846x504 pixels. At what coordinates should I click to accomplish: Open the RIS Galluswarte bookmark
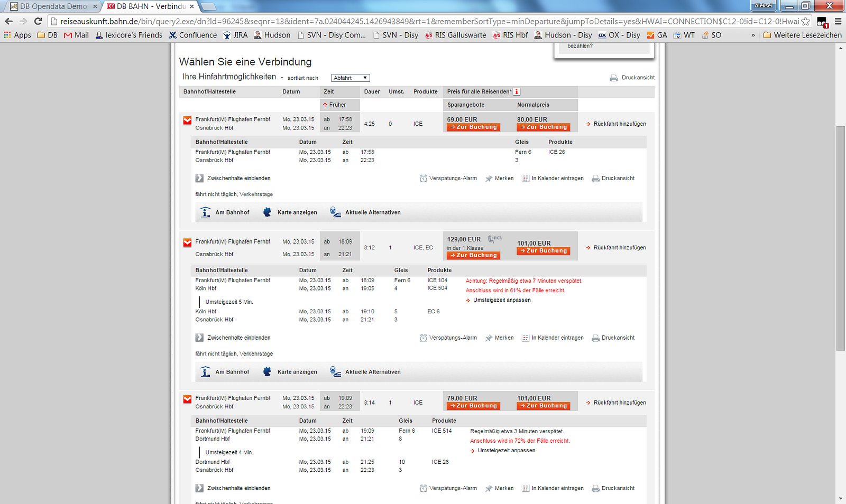pos(455,35)
